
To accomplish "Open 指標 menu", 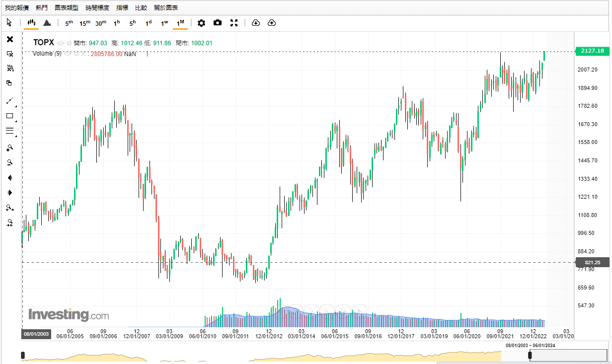I will [x=122, y=8].
